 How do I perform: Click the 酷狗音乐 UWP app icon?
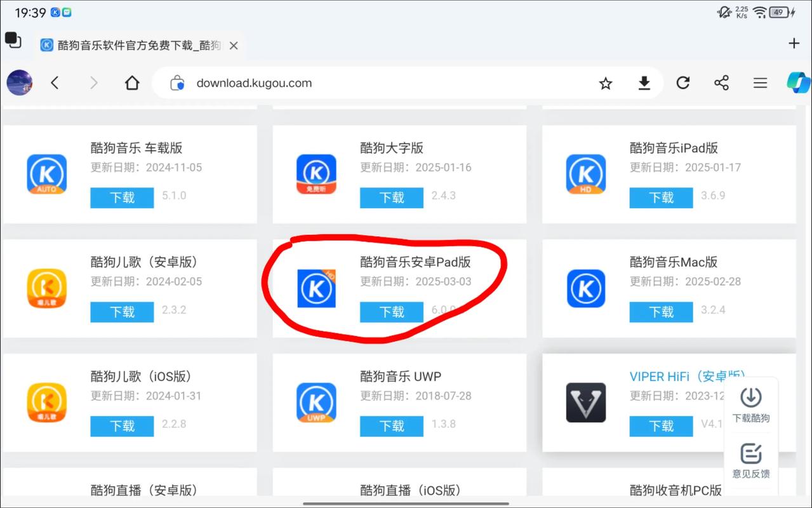tap(316, 403)
